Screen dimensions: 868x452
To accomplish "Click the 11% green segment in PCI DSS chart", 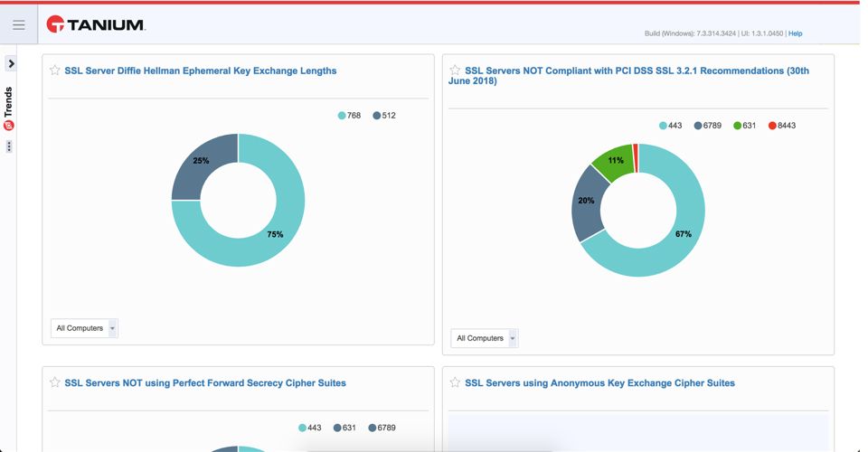I will [616, 160].
